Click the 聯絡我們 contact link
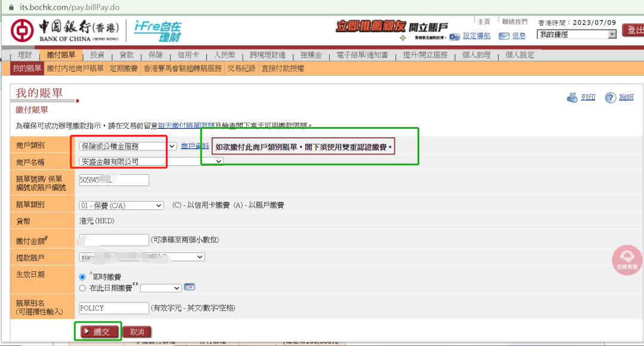Screen dimensions: 644x346 (x=515, y=21)
